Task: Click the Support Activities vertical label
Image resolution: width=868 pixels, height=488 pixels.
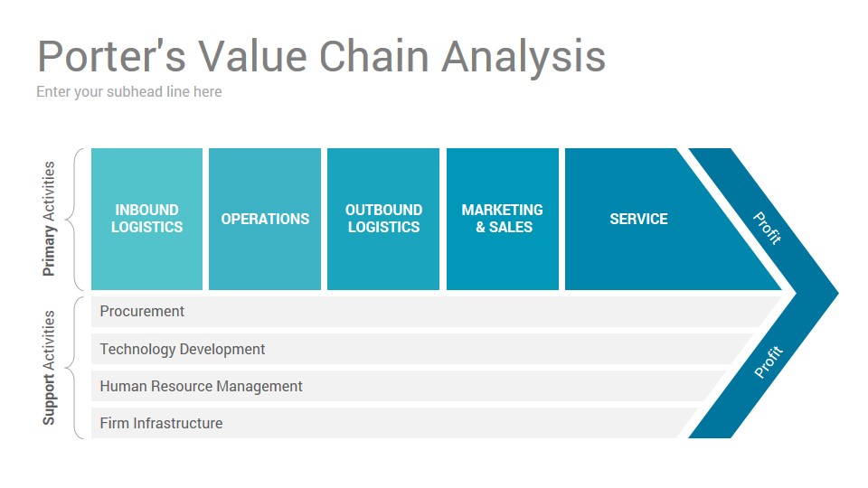Action: tap(49, 368)
